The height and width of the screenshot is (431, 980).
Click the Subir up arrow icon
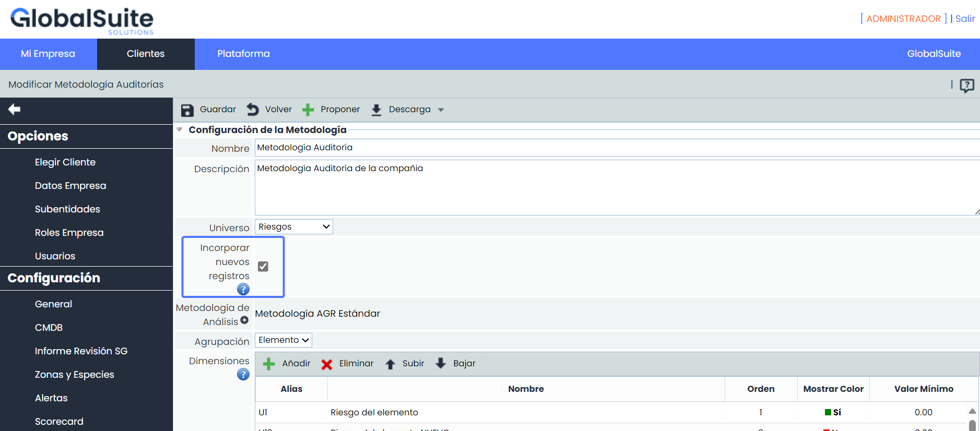pyautogui.click(x=390, y=364)
